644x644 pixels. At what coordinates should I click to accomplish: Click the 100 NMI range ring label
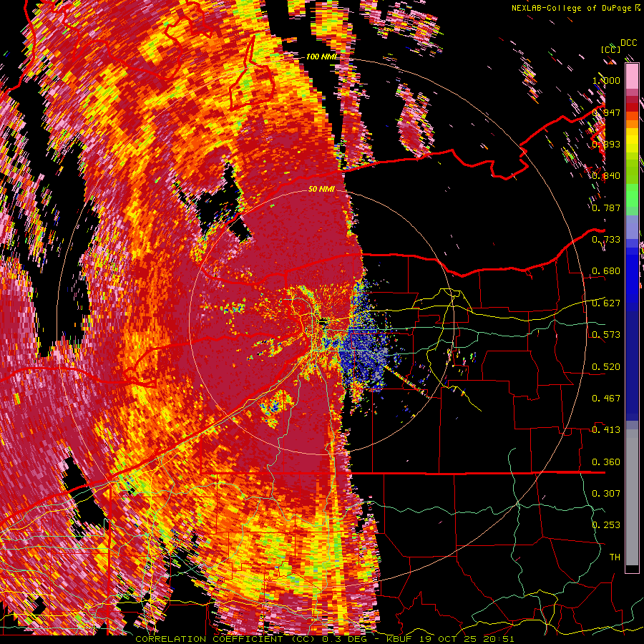click(x=321, y=57)
